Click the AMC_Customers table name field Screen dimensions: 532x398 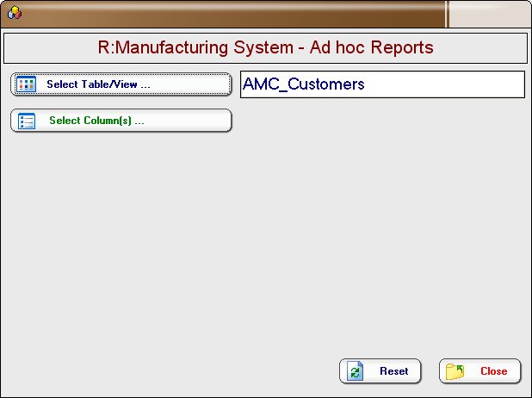382,84
